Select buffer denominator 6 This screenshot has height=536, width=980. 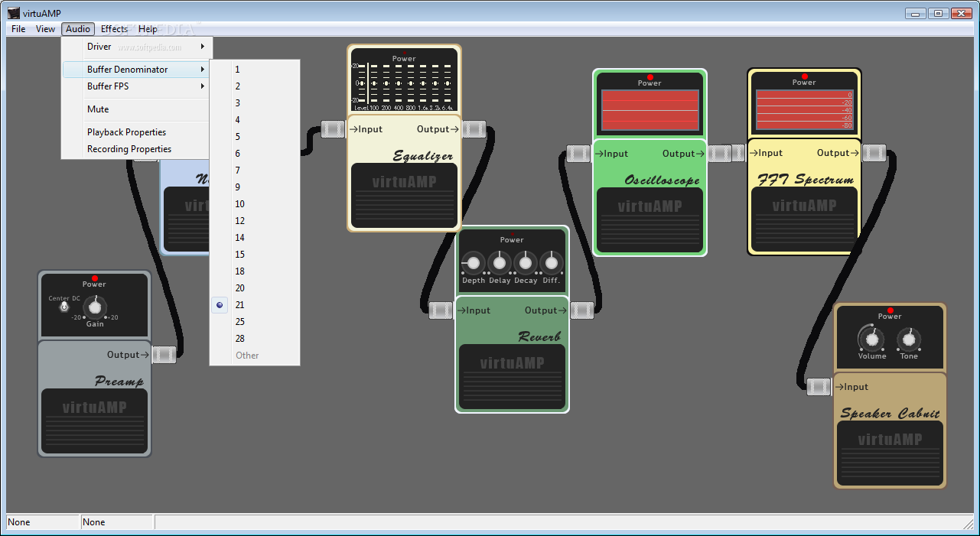[255, 154]
